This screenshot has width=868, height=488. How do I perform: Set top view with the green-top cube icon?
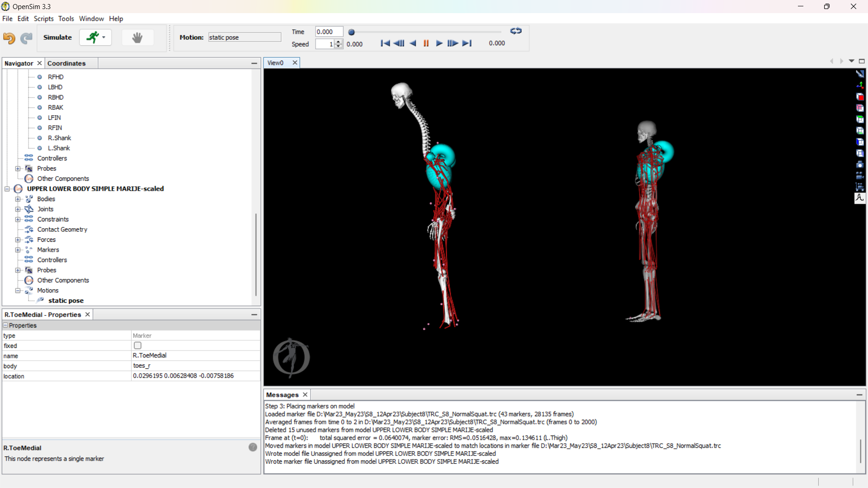tap(860, 119)
